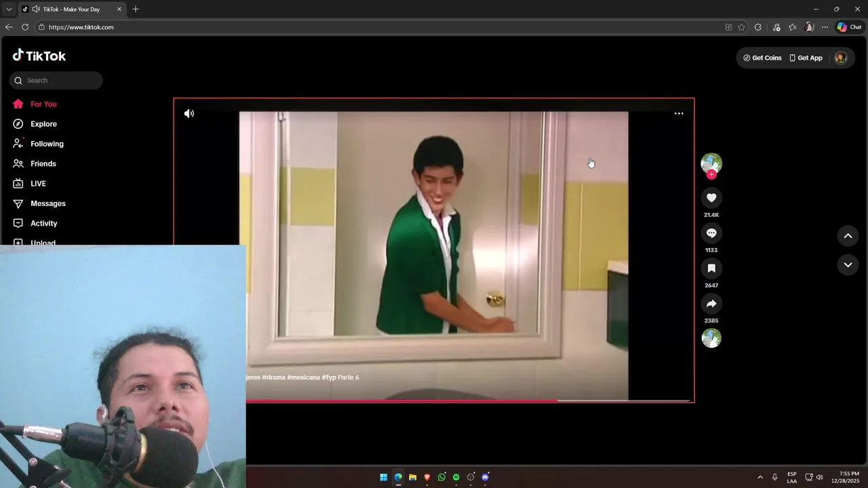The height and width of the screenshot is (488, 868).
Task: Click the address bar showing tiktok.com
Action: tap(380, 27)
